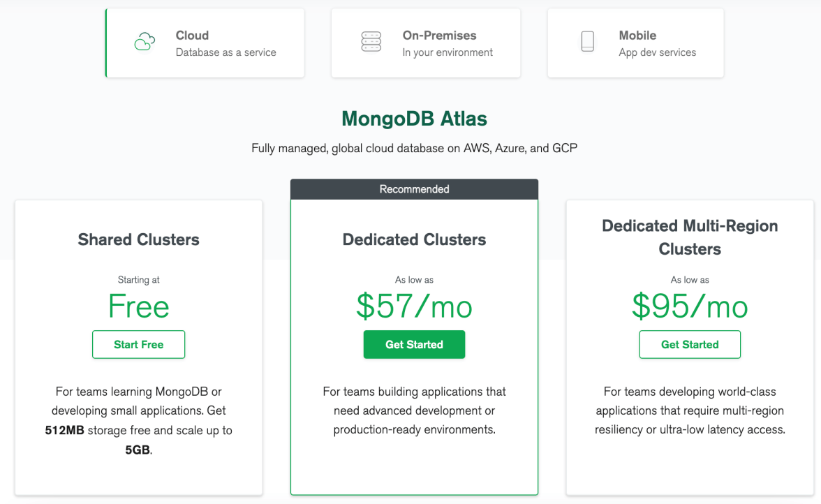Click the Dedicated Clusters card heading
Screen dimensions: 821x504
coord(414,239)
